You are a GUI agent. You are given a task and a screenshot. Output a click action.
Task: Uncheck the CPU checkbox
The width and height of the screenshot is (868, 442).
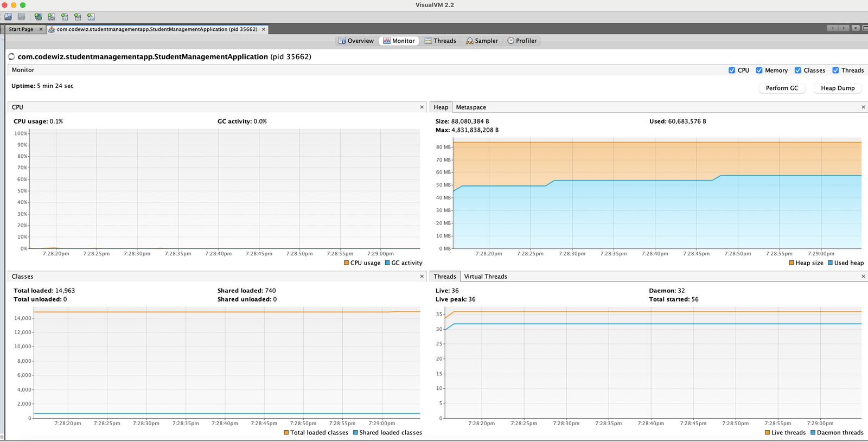point(732,71)
